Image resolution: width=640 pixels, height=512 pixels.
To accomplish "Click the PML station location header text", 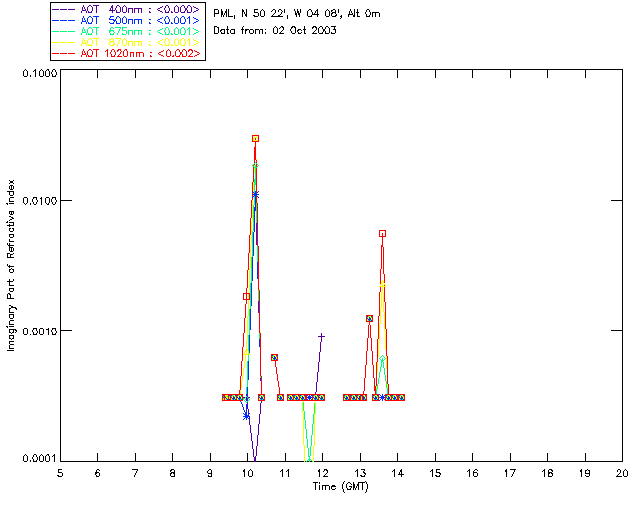I will pyautogui.click(x=297, y=14).
